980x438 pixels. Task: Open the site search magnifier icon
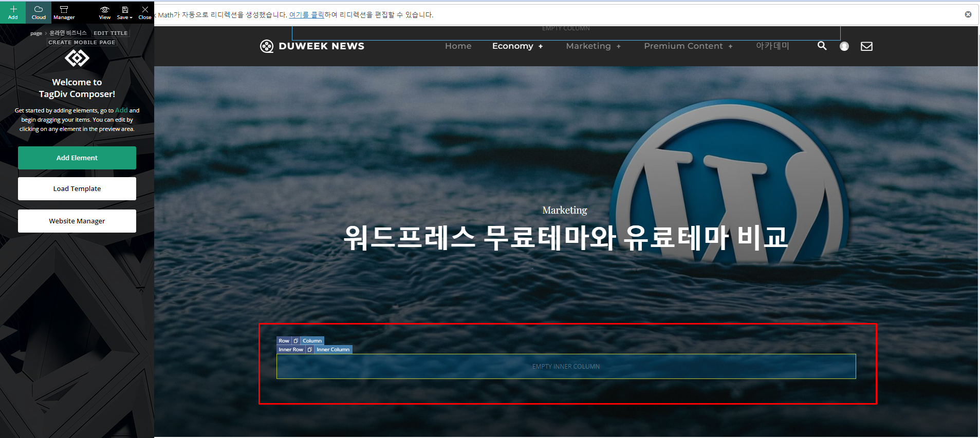point(822,46)
